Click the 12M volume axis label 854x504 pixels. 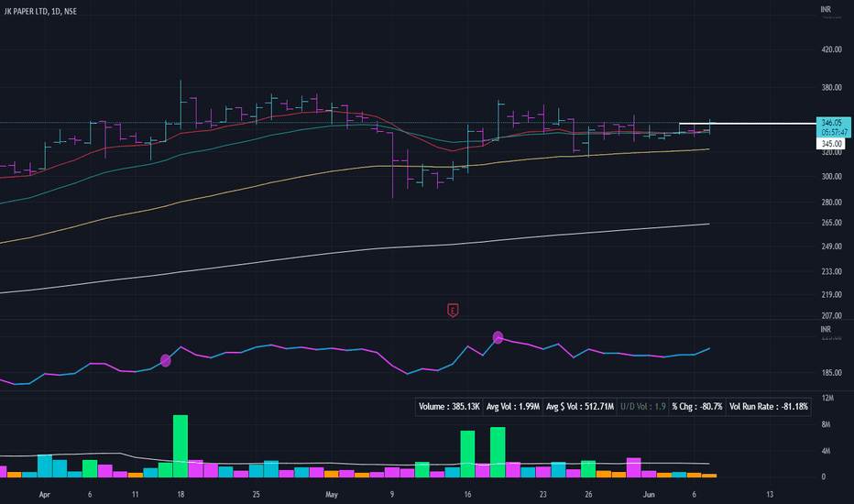tap(827, 398)
